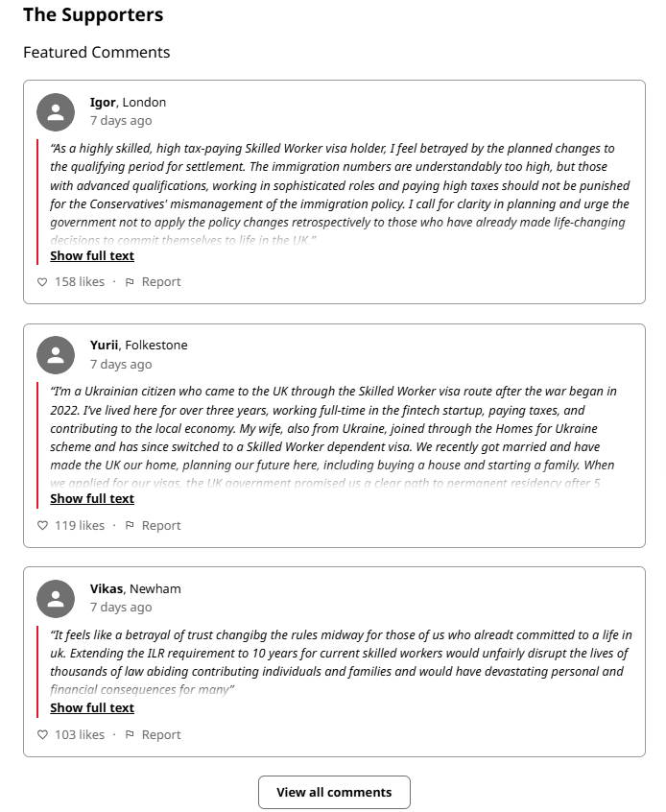Click Yurii's profile avatar icon
Viewport: 666px width, 812px height.
56,355
